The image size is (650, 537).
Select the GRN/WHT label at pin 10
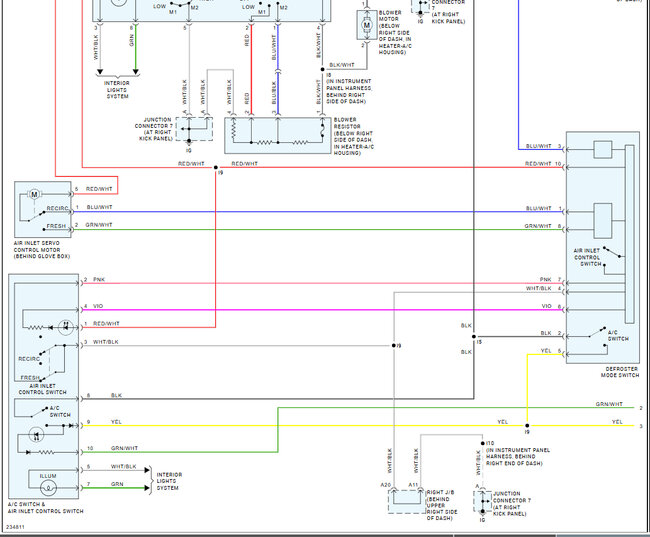pos(124,448)
